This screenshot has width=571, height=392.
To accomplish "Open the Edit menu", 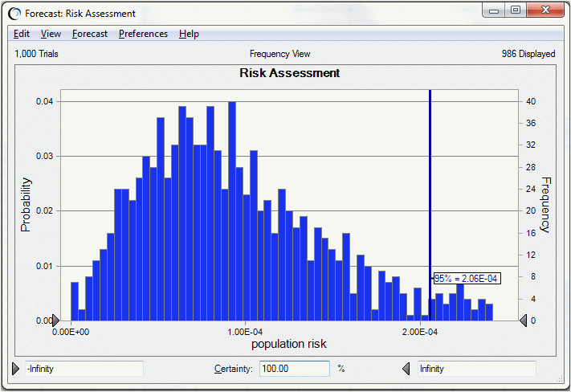I will click(22, 34).
